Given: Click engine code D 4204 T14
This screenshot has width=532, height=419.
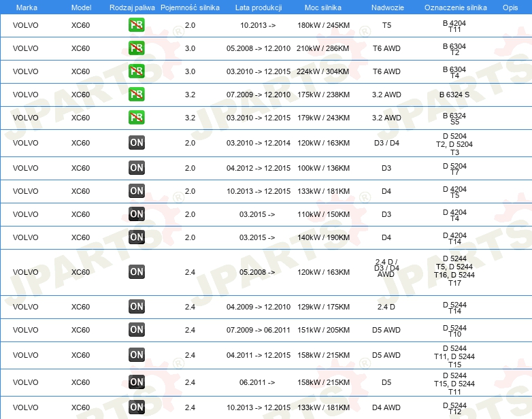Looking at the screenshot, I should click(454, 238).
